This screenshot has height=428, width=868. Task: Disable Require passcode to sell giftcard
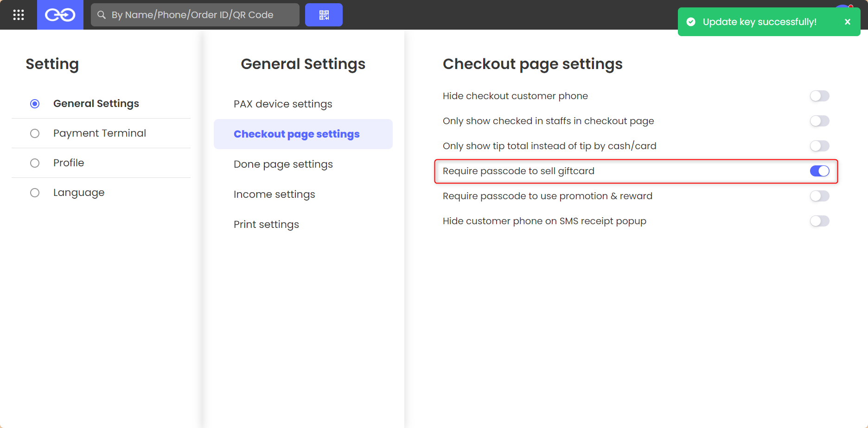click(x=819, y=171)
